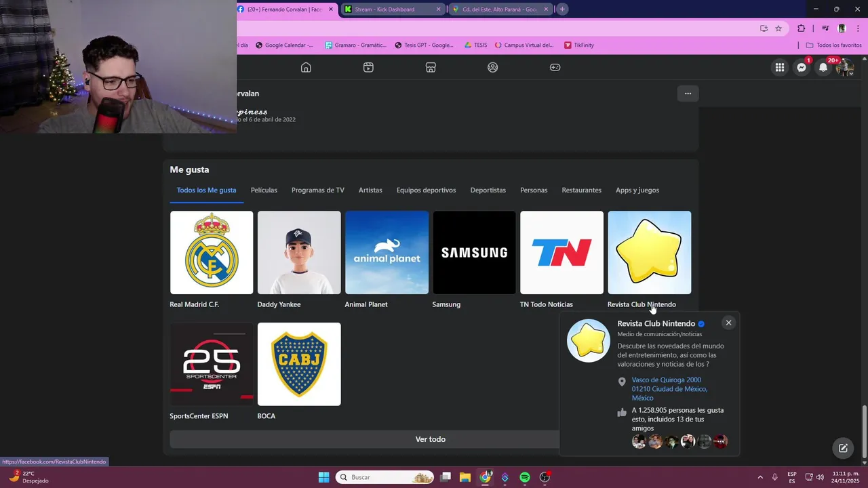Select the Programas de TV tab
This screenshot has height=488, width=868.
(317, 190)
